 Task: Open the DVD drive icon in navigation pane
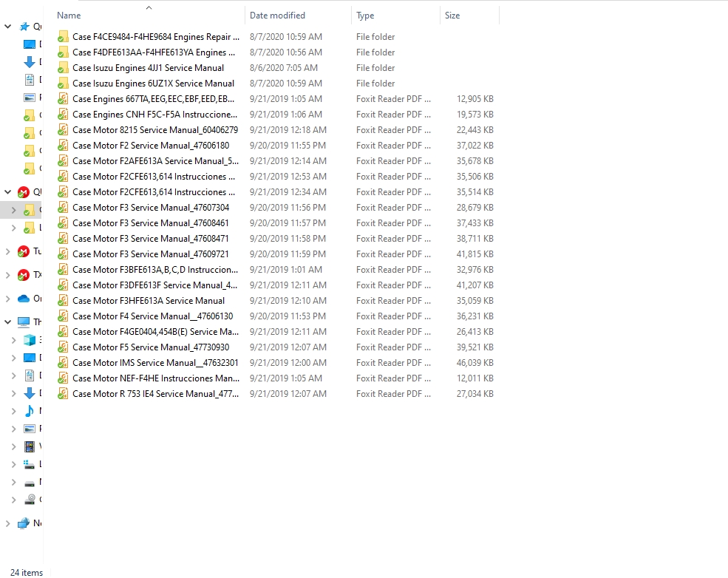30,500
